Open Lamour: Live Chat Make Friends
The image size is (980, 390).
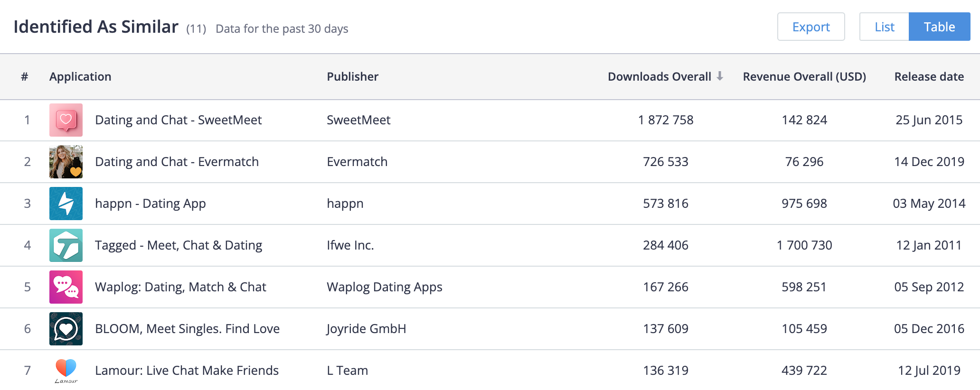187,371
